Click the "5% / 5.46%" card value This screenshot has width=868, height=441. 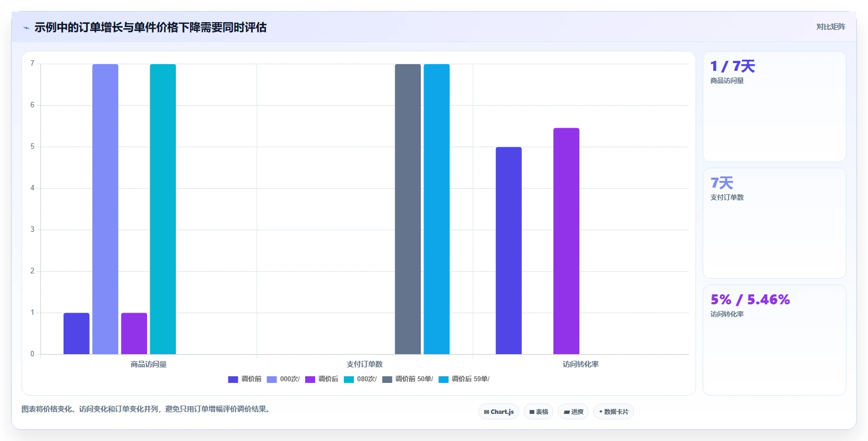[x=750, y=299]
